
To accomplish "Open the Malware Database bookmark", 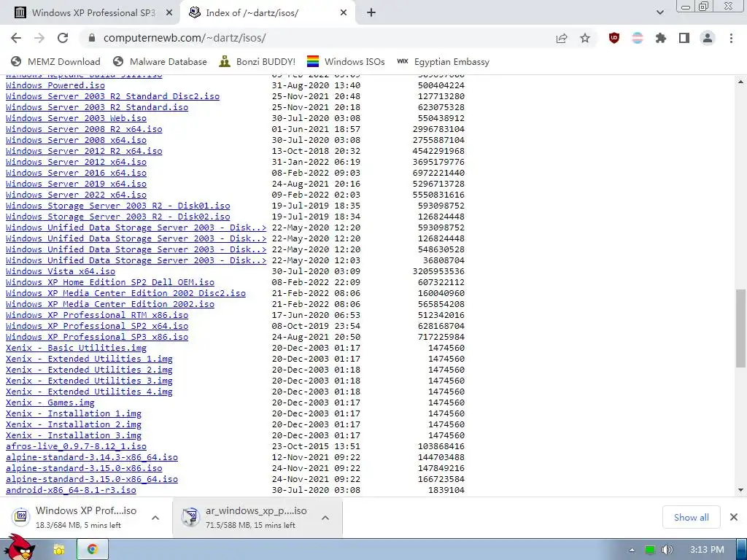I will pyautogui.click(x=160, y=61).
